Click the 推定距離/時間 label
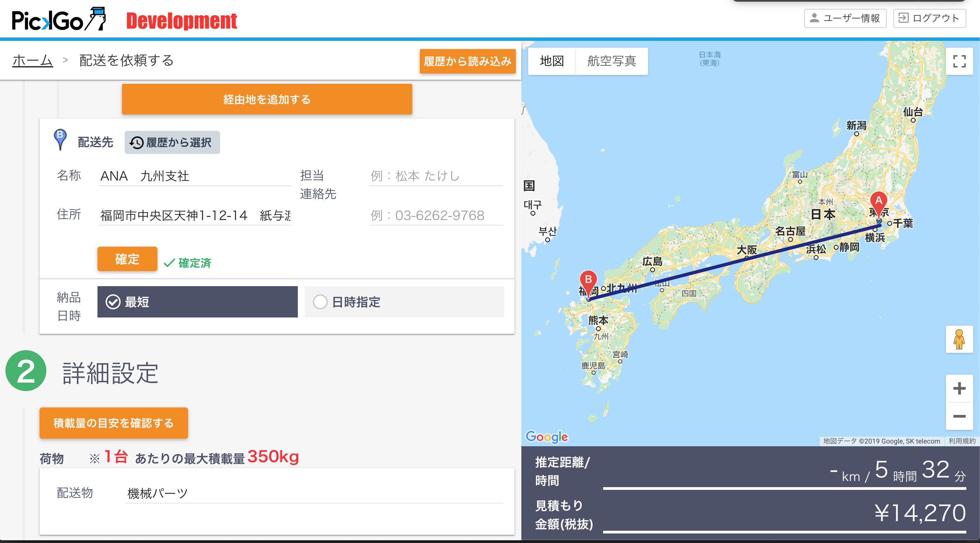The image size is (980, 543). pos(562,471)
